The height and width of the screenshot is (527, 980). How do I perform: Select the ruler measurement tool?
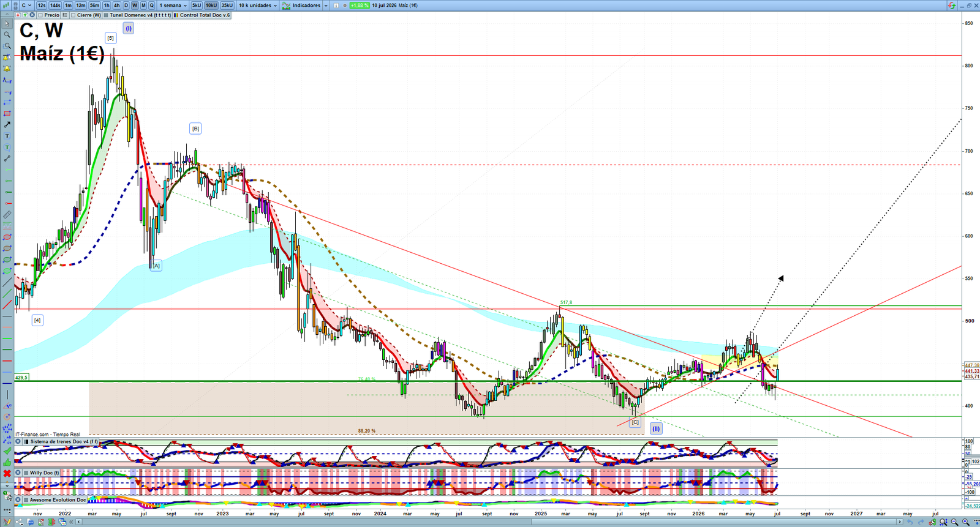pos(7,215)
